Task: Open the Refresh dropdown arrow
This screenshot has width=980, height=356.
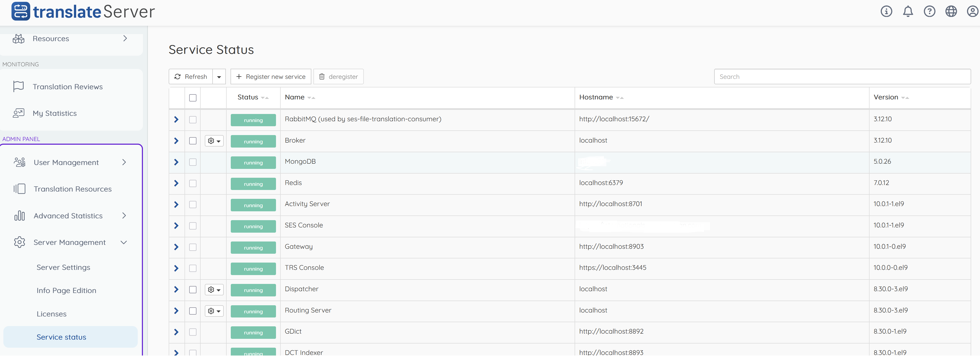Action: 219,77
